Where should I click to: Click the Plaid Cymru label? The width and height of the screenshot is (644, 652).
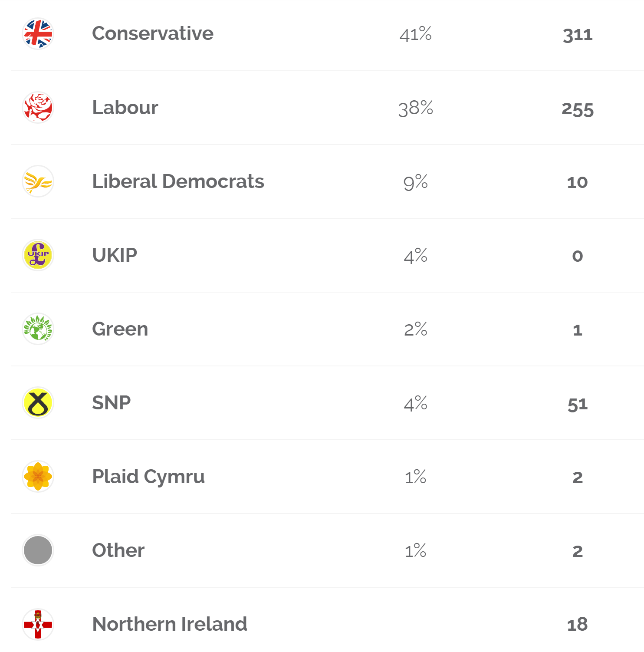coord(148,477)
